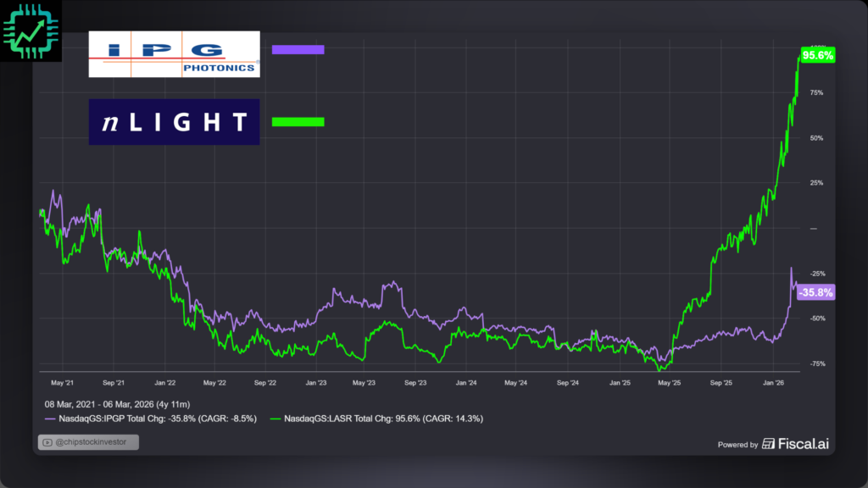The image size is (868, 488).
Task: Click the Sep '22 axis label
Action: point(265,383)
